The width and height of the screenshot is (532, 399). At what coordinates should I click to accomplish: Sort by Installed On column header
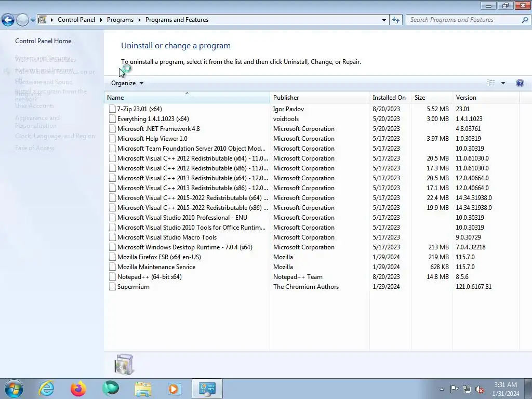(x=390, y=97)
